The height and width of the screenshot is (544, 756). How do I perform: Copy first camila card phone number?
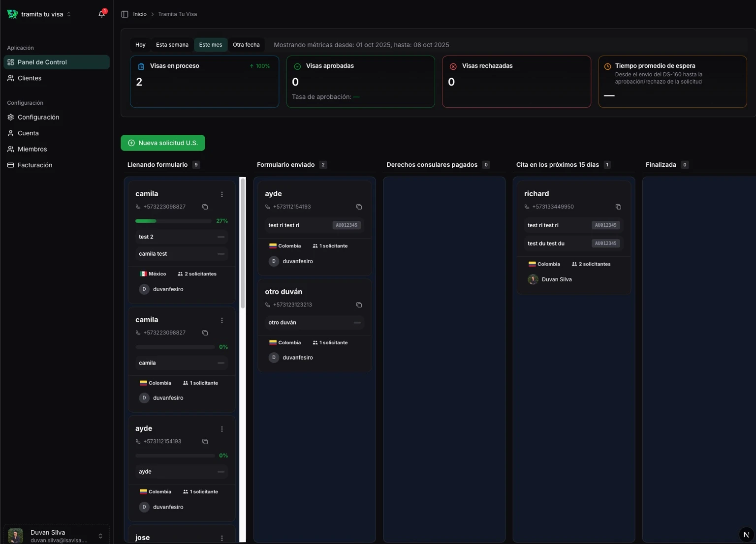205,207
